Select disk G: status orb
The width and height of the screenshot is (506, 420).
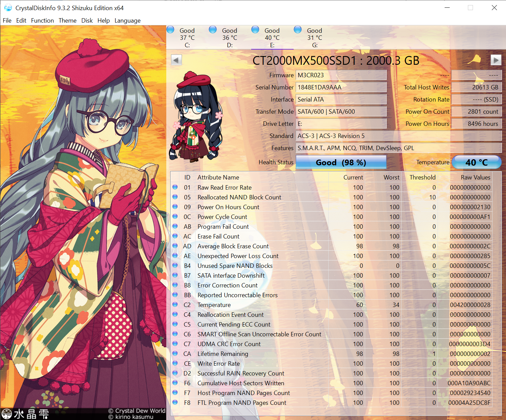tap(298, 30)
